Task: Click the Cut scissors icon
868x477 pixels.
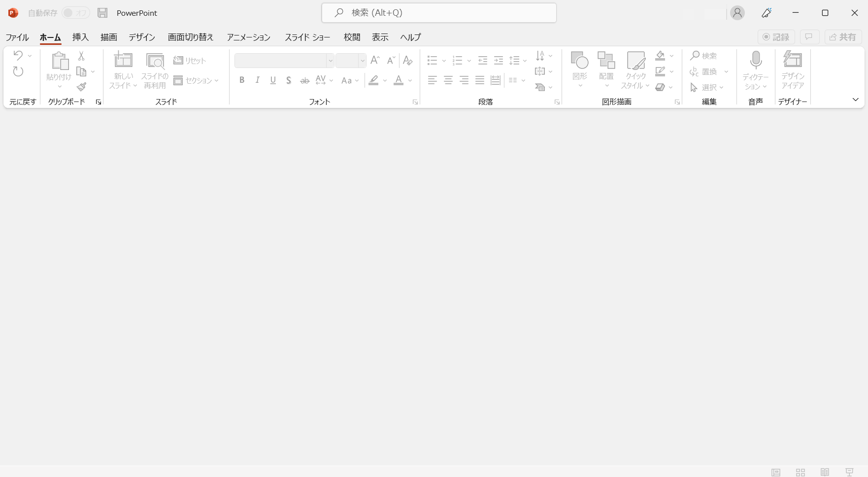Action: click(81, 56)
